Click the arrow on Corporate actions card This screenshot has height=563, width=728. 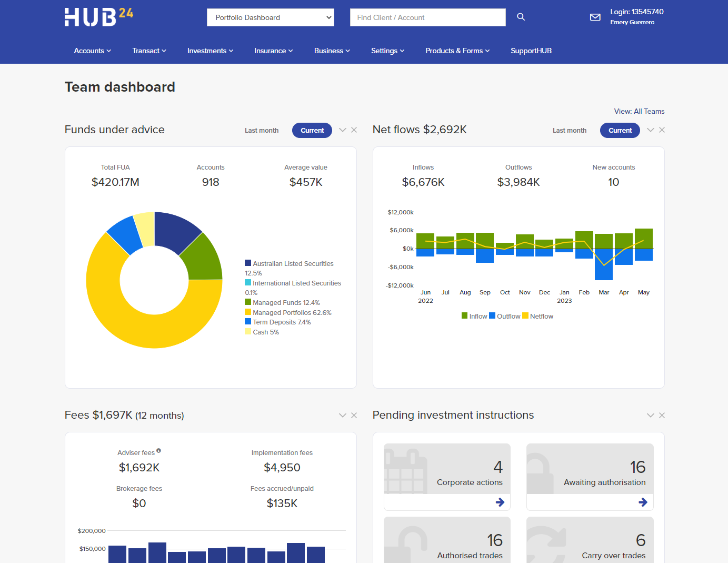(x=499, y=502)
